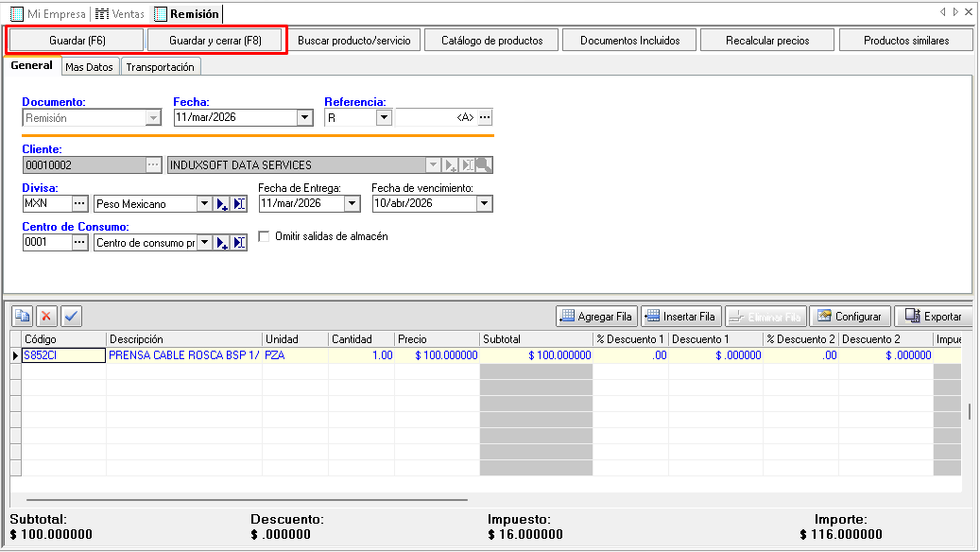Click the Código cell S852CI
Screen dimensions: 980x552
62,355
